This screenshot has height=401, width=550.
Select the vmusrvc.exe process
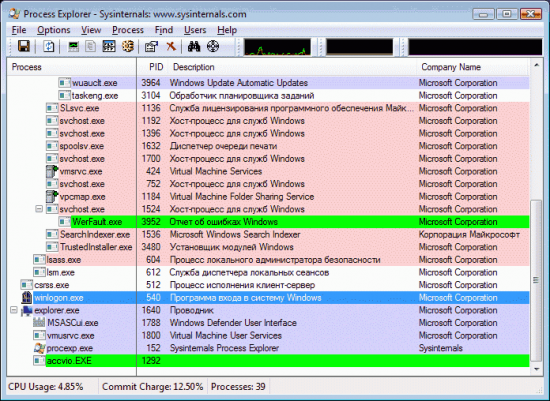[x=71, y=335]
